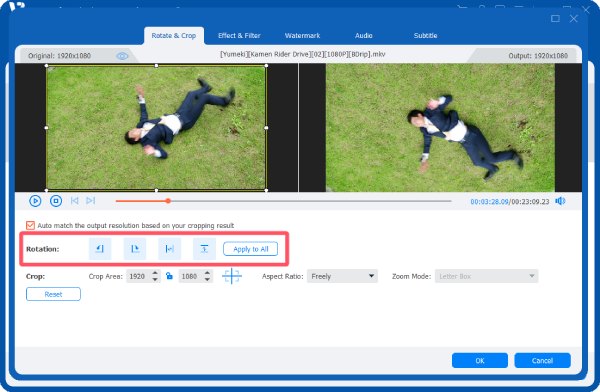Click the crop height field 1080
The image size is (600, 392).
click(191, 276)
